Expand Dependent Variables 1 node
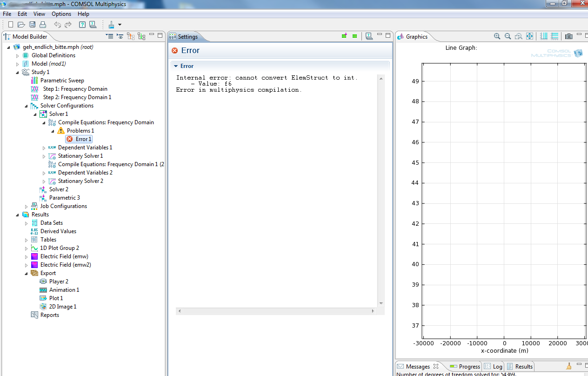Image resolution: width=588 pixels, height=376 pixels. coord(44,148)
